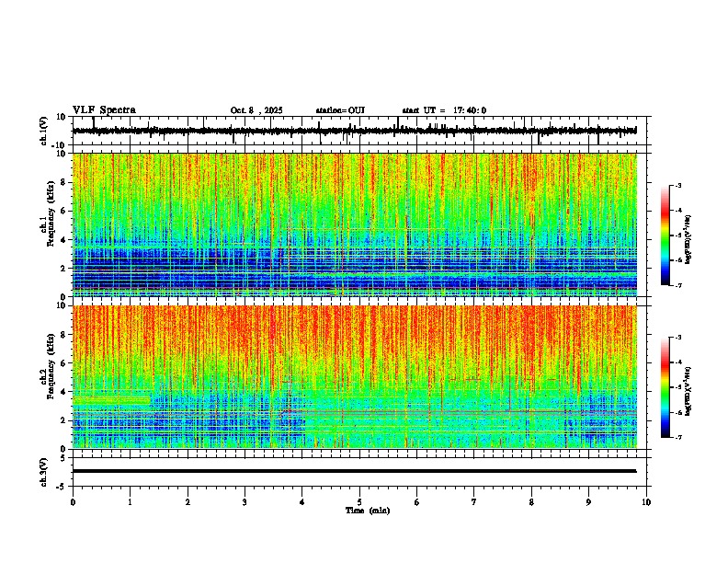Screen dimensions: 728x563
Task: Click the ch.1 voltage waveform trace
Action: [x=354, y=131]
